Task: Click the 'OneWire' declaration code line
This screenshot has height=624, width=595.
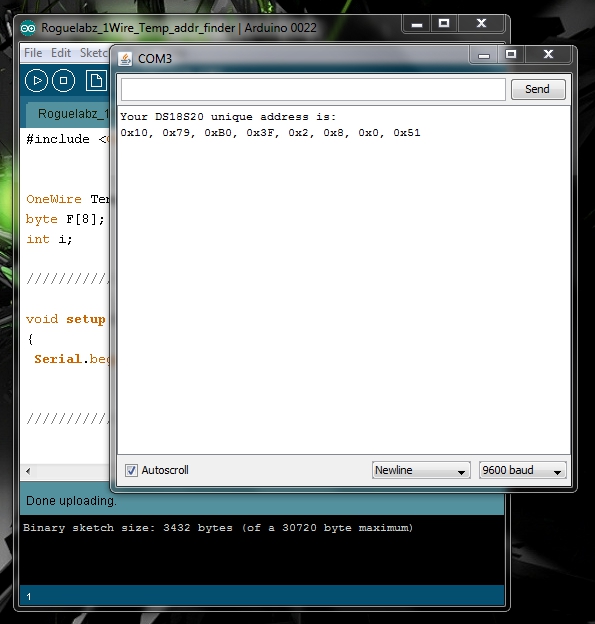Action: (x=67, y=199)
